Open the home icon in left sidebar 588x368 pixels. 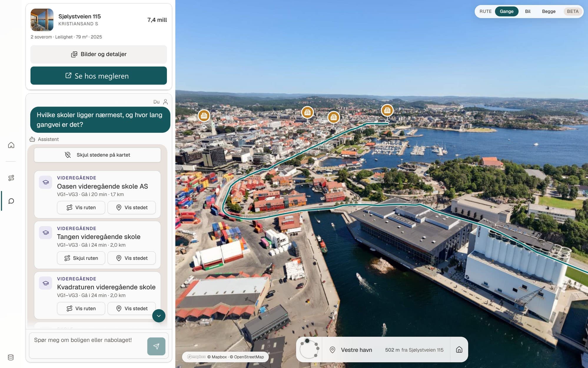point(11,145)
